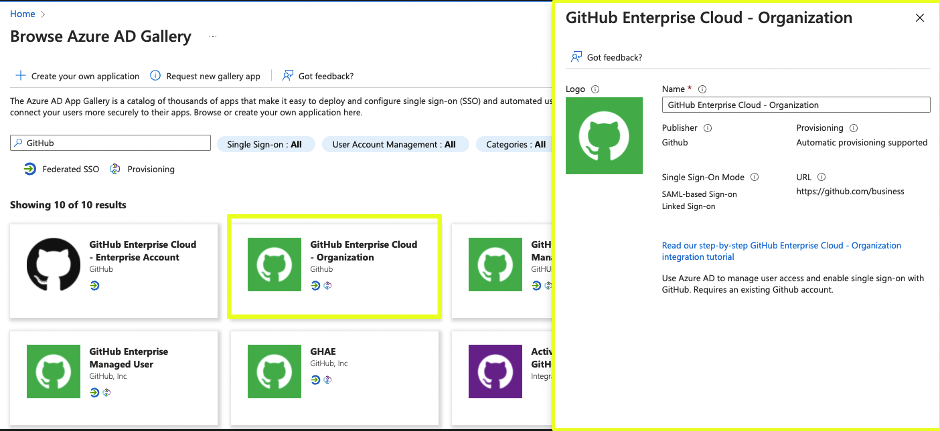Screen dimensions: 940x431
Task: Click SSO icon on Enterprise Account card
Action: coord(94,285)
